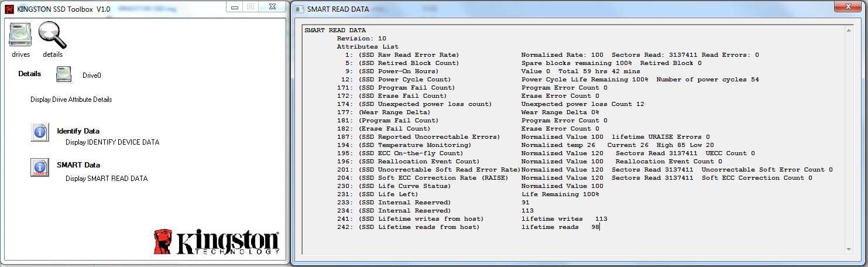Click 'Display Drive Attribute Details' text

pos(71,100)
